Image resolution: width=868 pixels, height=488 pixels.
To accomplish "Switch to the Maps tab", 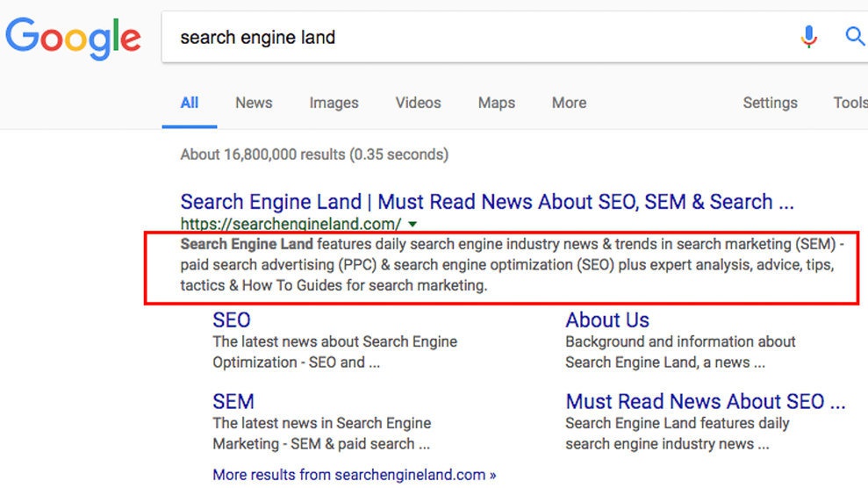I will pos(497,103).
